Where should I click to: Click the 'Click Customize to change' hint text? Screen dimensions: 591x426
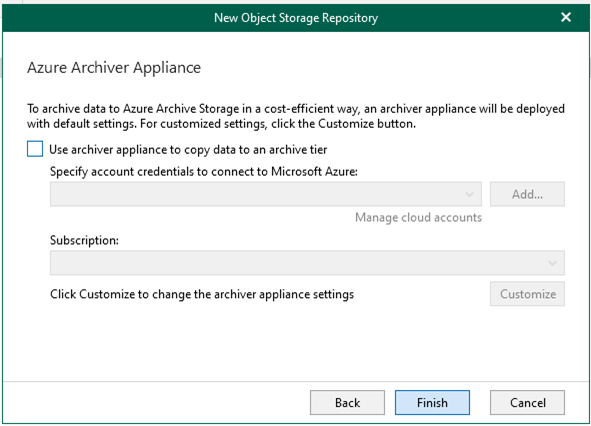[x=202, y=294]
